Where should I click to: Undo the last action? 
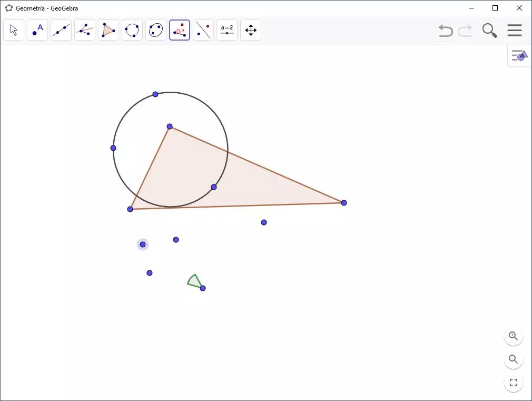point(446,31)
